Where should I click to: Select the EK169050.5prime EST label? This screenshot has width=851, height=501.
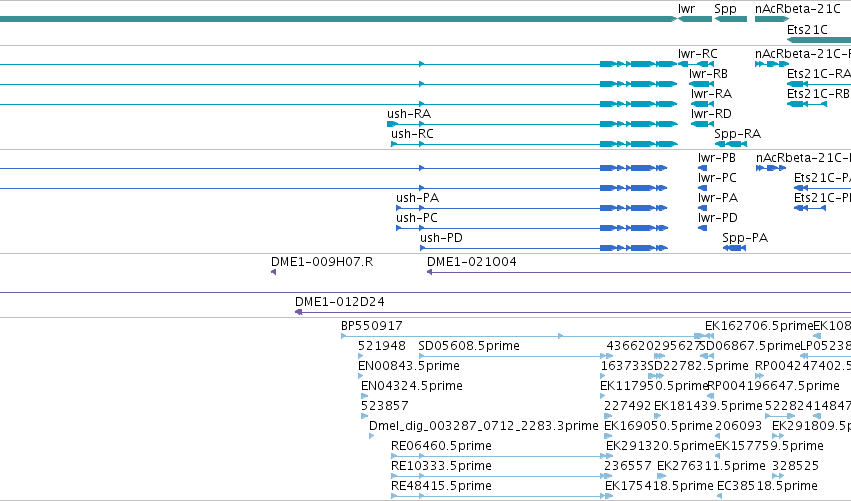click(658, 426)
